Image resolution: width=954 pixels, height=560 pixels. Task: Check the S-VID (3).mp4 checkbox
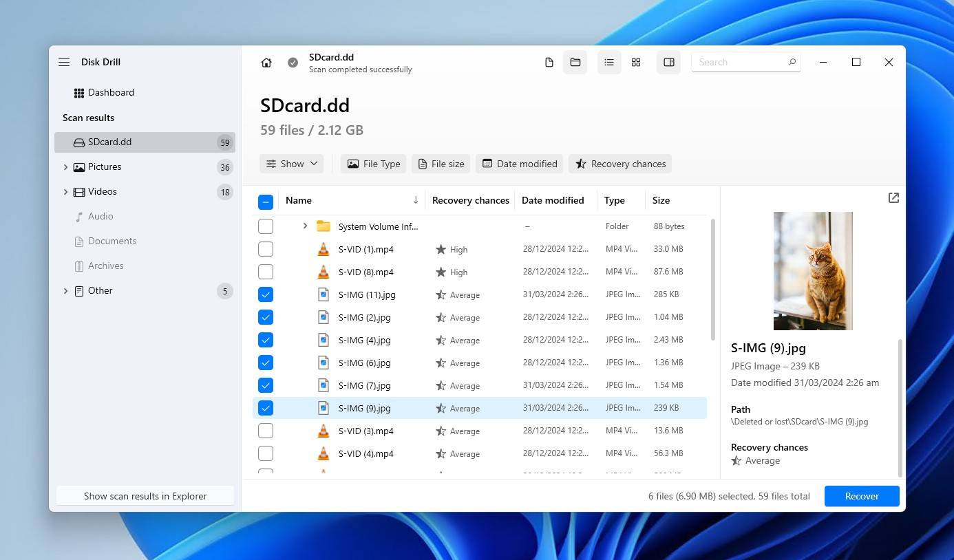pos(266,431)
